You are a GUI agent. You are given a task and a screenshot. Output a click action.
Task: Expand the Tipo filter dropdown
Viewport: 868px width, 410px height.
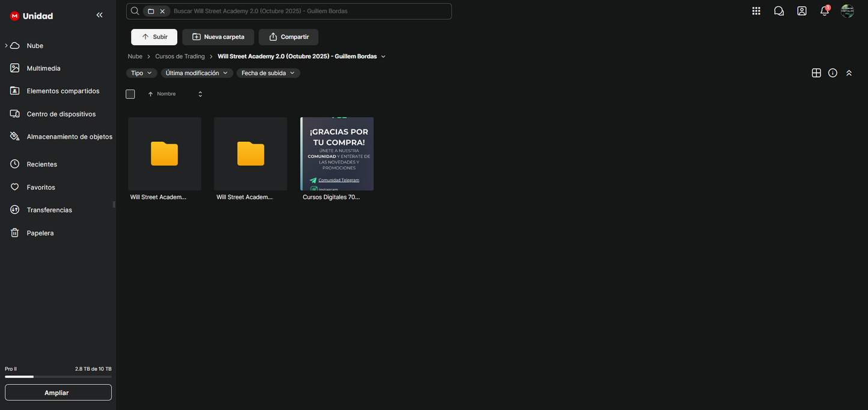(142, 73)
